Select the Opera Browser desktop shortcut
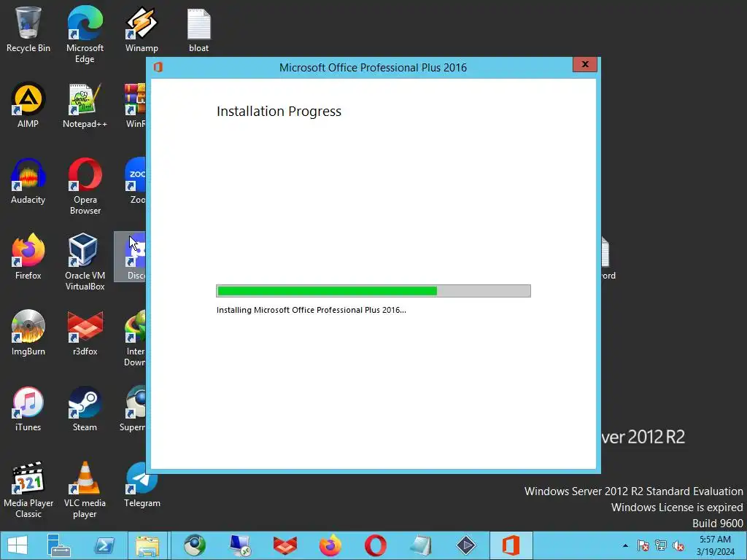This screenshot has height=560, width=747. (x=85, y=186)
